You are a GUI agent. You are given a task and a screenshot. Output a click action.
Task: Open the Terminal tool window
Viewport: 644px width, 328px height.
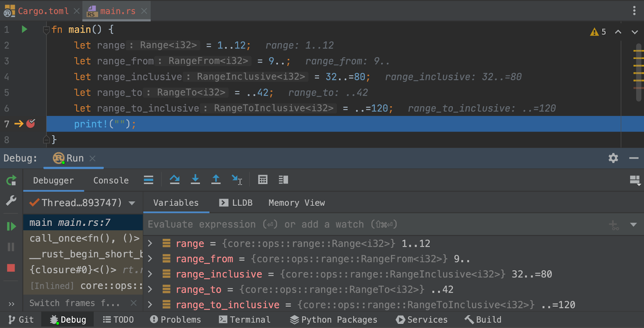click(x=245, y=320)
